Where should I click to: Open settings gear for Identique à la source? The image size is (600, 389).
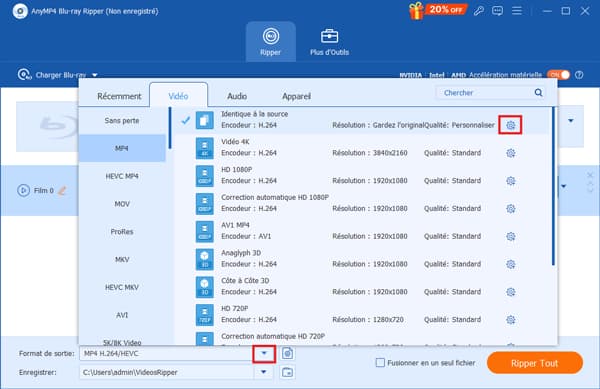coord(510,125)
